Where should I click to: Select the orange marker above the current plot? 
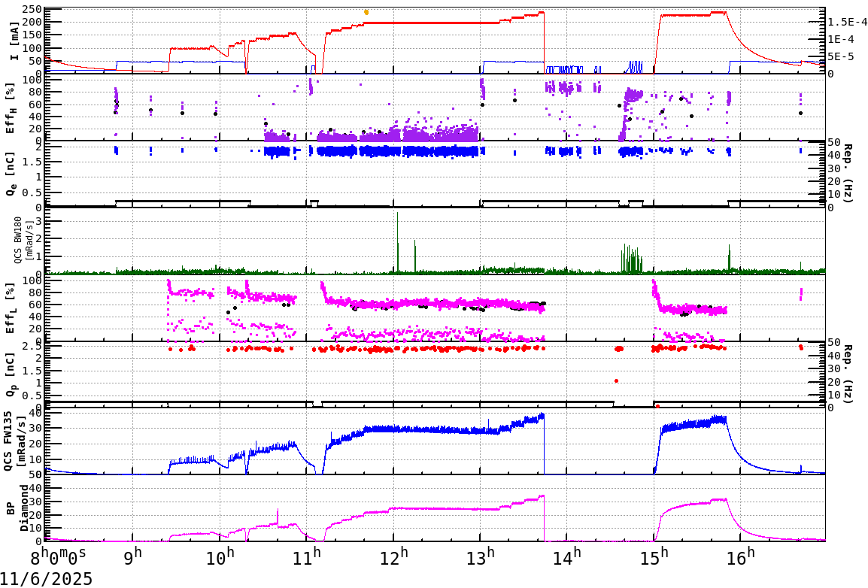point(365,12)
